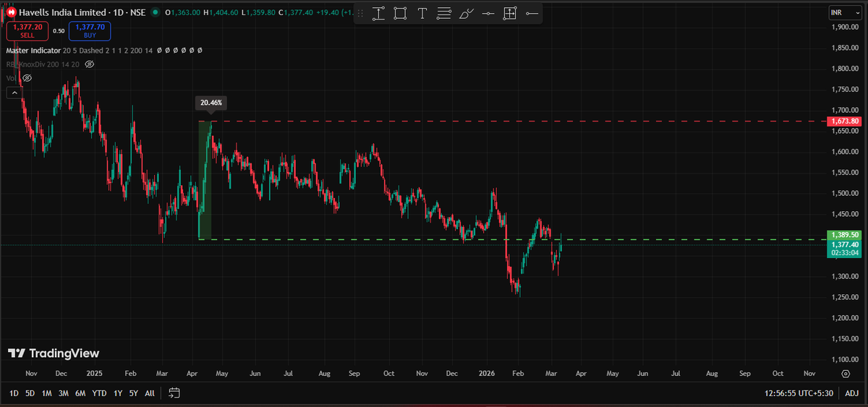Click the green market status dot
The image size is (868, 407).
coord(156,12)
